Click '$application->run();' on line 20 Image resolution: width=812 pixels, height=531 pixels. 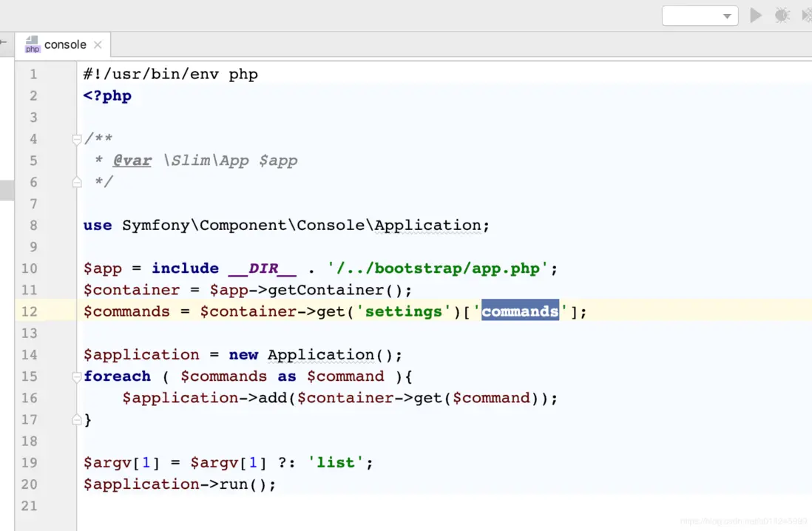pyautogui.click(x=180, y=484)
